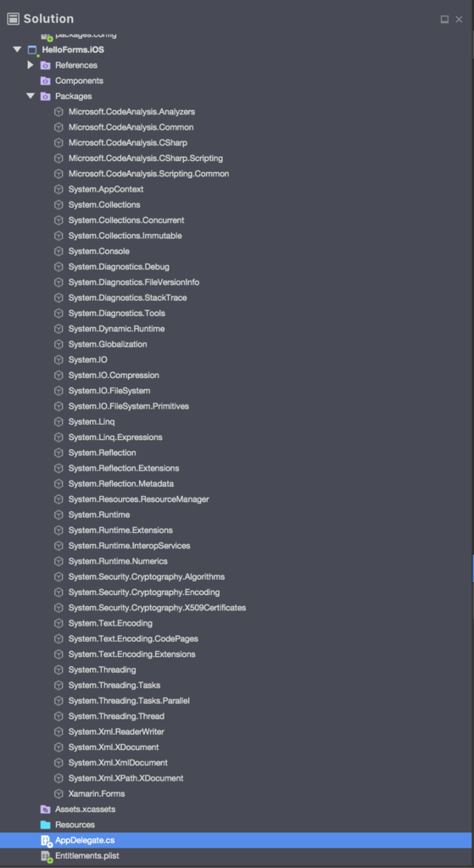The image size is (474, 868).
Task: Close the Solution panel
Action: (459, 19)
